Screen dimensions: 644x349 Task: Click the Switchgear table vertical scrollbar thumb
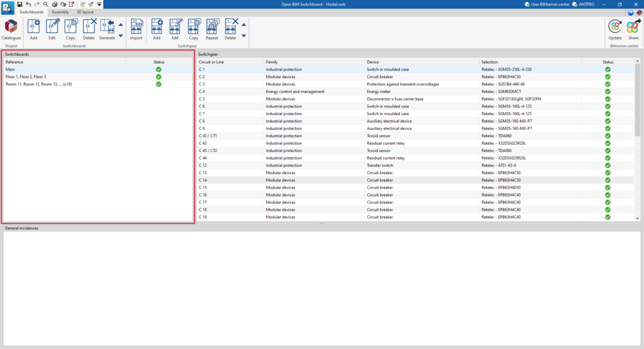click(638, 100)
